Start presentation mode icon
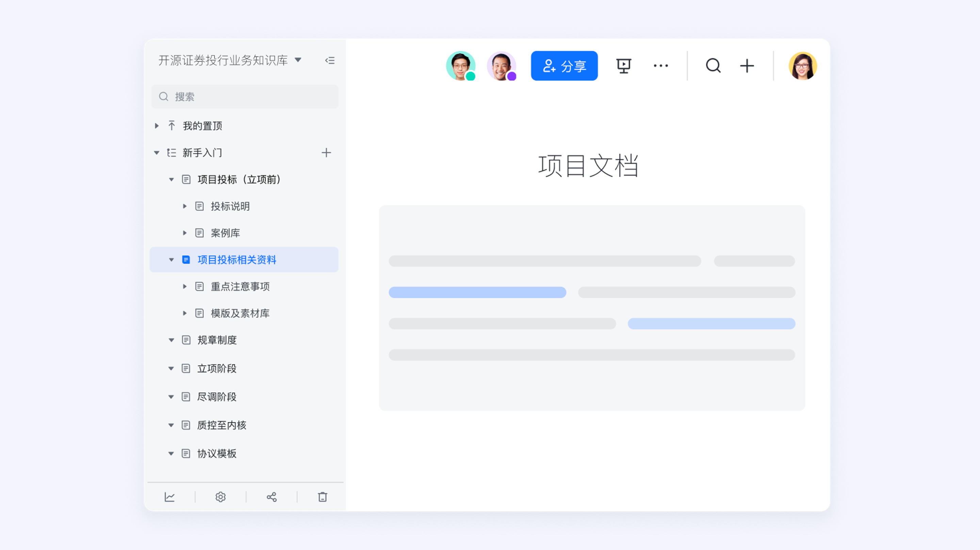Image resolution: width=980 pixels, height=550 pixels. pyautogui.click(x=624, y=66)
